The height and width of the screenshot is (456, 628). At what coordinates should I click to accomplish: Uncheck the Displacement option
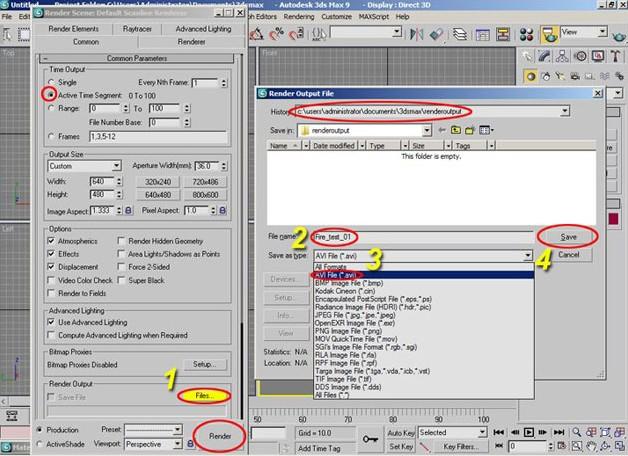(51, 267)
